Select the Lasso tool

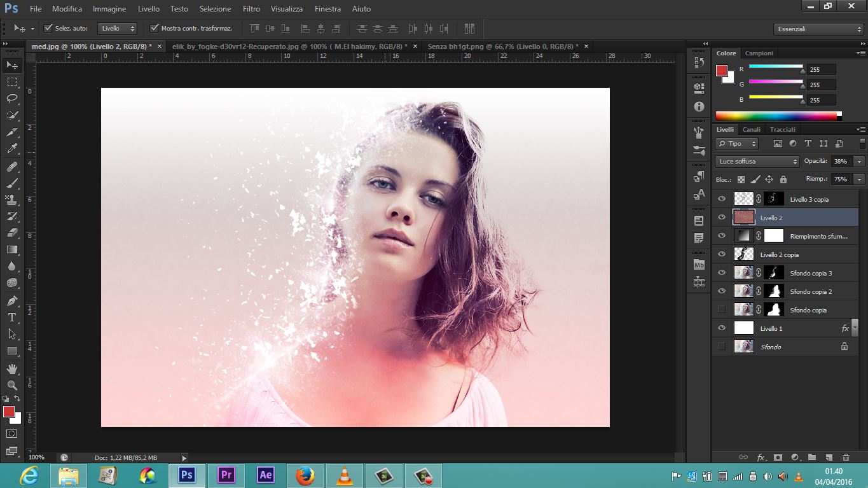coord(12,99)
